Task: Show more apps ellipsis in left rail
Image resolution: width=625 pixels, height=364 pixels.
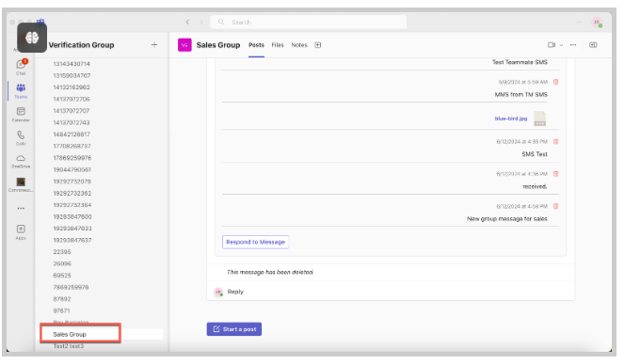Action: click(21, 208)
